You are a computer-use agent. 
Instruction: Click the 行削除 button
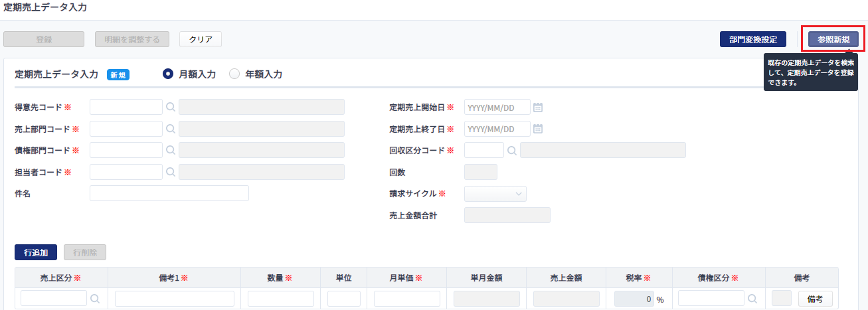pos(85,253)
